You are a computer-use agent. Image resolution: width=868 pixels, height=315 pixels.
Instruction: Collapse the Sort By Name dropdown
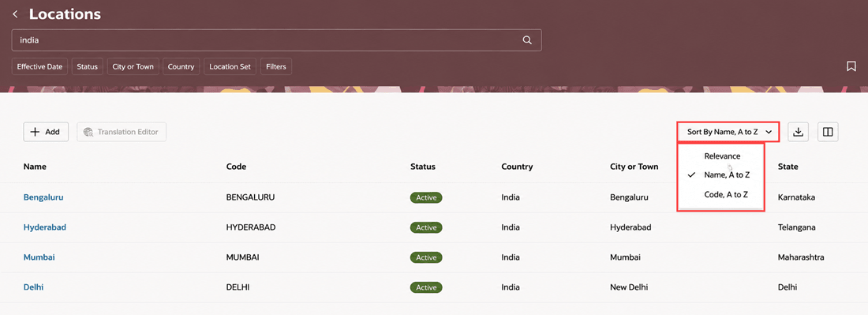tap(728, 132)
